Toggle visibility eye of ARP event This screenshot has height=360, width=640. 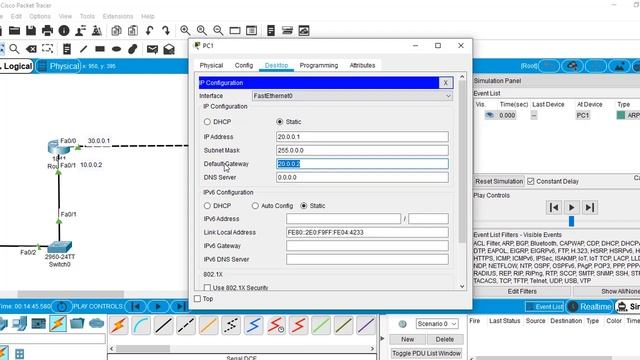(x=490, y=115)
